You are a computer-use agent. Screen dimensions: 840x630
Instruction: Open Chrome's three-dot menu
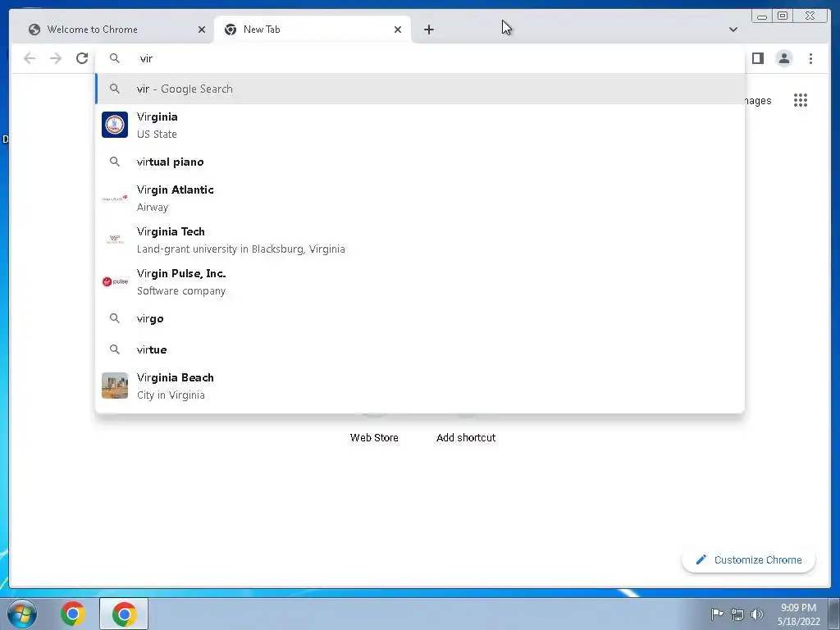[x=810, y=58]
